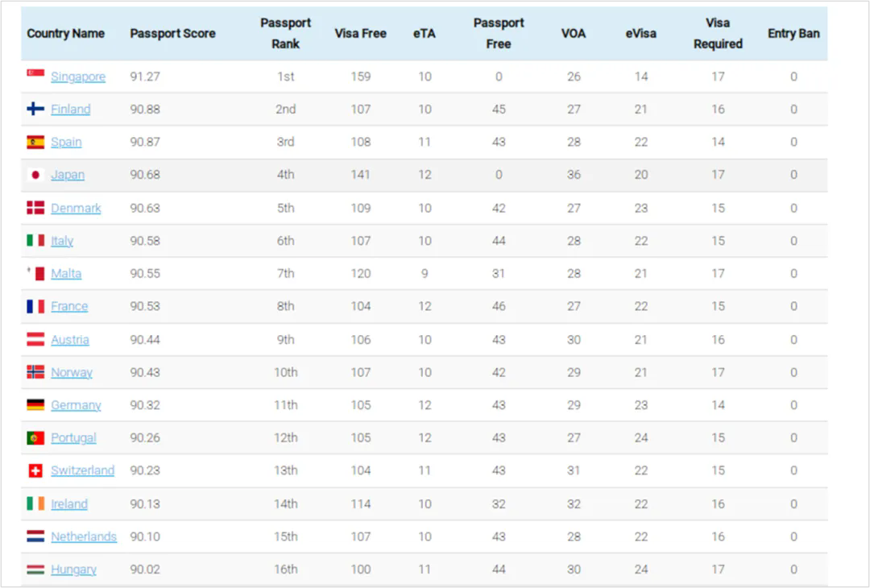Image resolution: width=870 pixels, height=588 pixels.
Task: Select Hungary's passport score 90.02
Action: coord(145,569)
